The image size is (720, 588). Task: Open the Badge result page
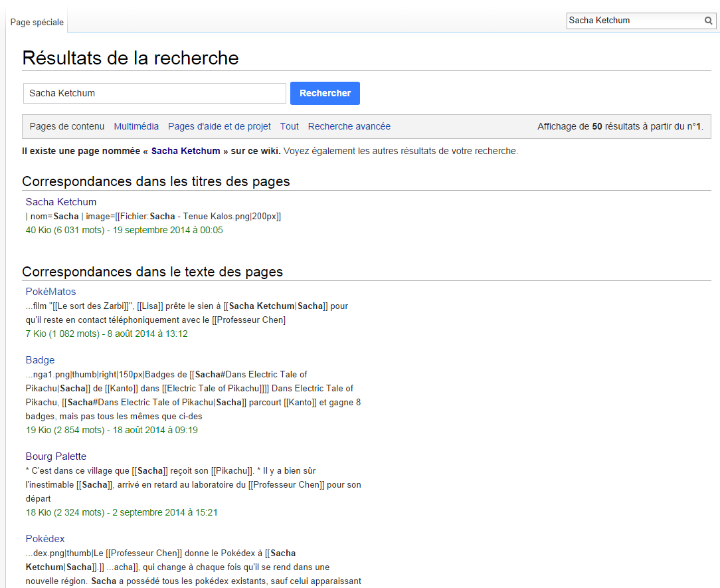(x=40, y=360)
